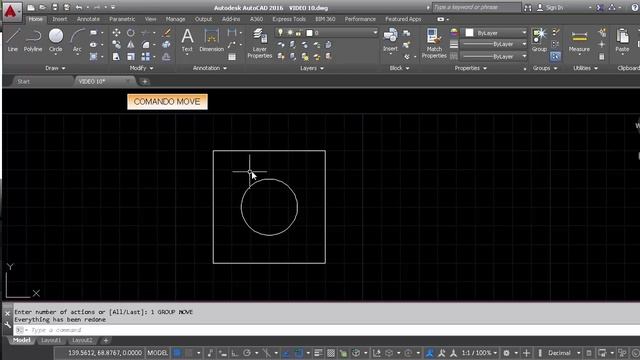The width and height of the screenshot is (640, 360).
Task: Click the Table icon in Annotation panel
Action: point(232,57)
